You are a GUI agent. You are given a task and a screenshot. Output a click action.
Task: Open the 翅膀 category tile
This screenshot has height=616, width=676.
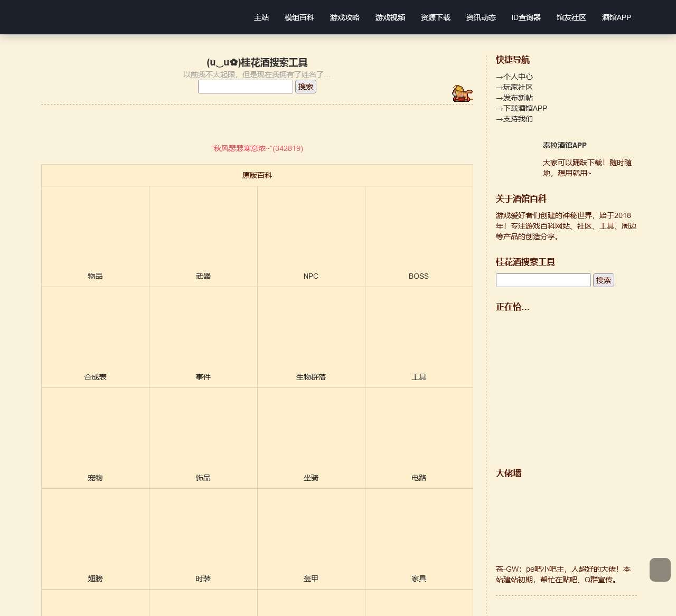tap(95, 538)
